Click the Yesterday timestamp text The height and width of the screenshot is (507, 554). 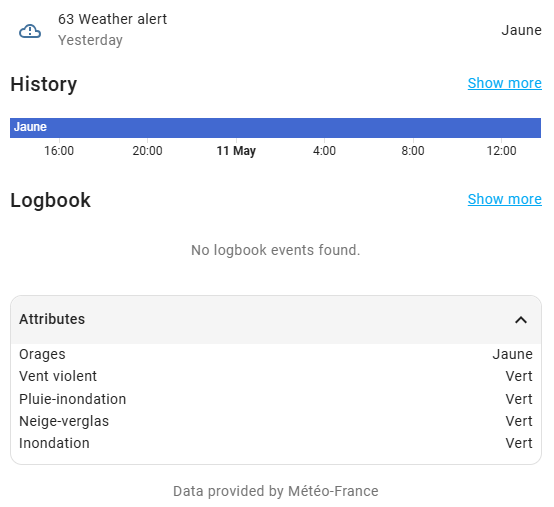pos(90,40)
